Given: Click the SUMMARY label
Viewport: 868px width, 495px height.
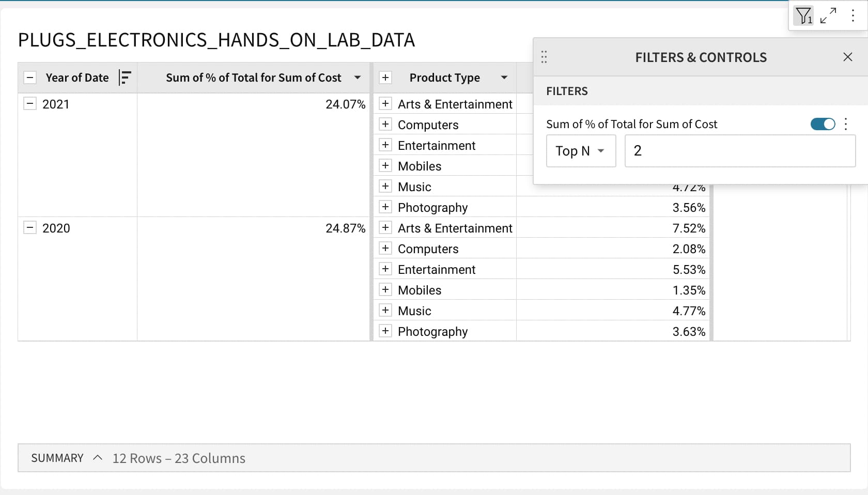Looking at the screenshot, I should pyautogui.click(x=57, y=458).
